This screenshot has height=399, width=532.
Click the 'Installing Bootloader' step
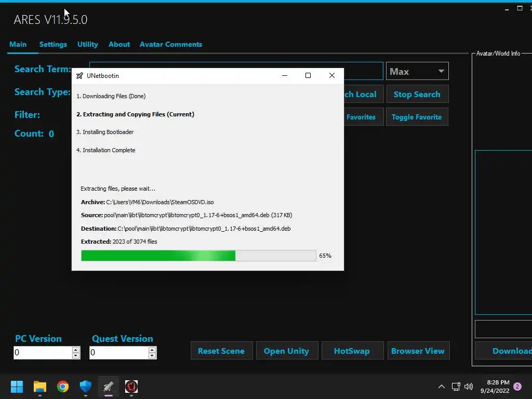click(105, 132)
